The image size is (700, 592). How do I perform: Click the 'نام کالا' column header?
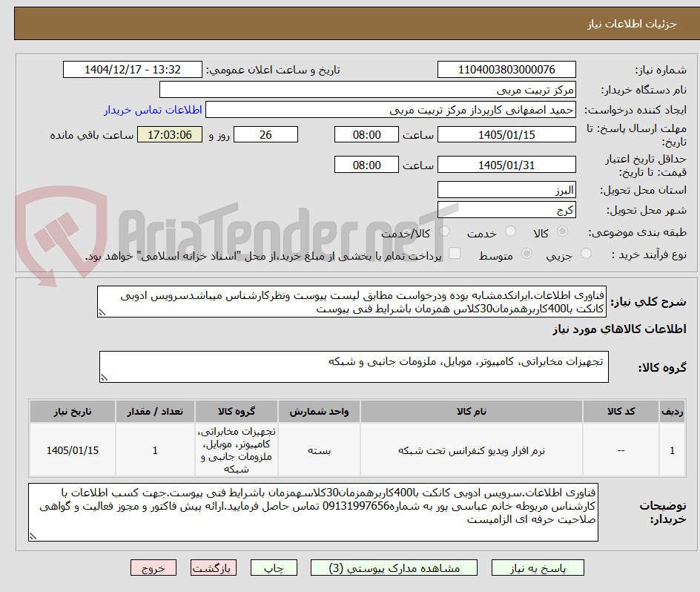(x=472, y=412)
